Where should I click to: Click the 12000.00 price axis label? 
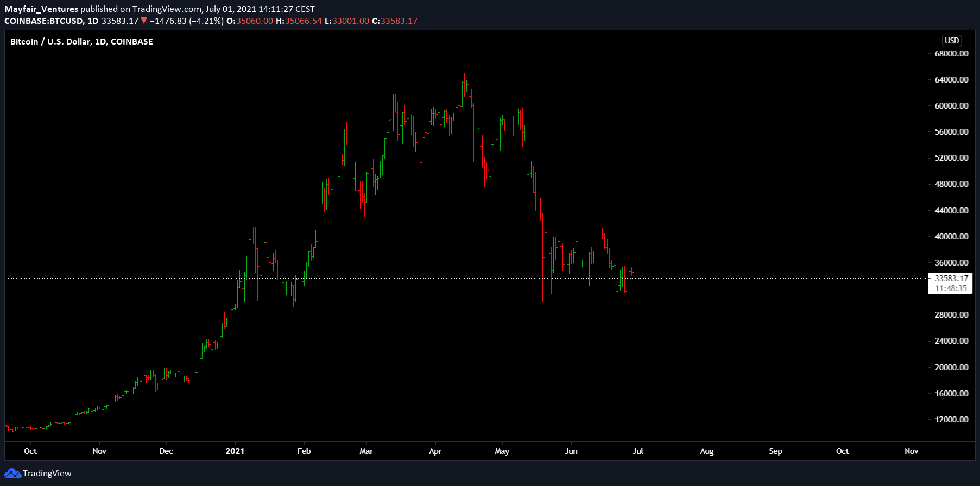click(x=951, y=420)
